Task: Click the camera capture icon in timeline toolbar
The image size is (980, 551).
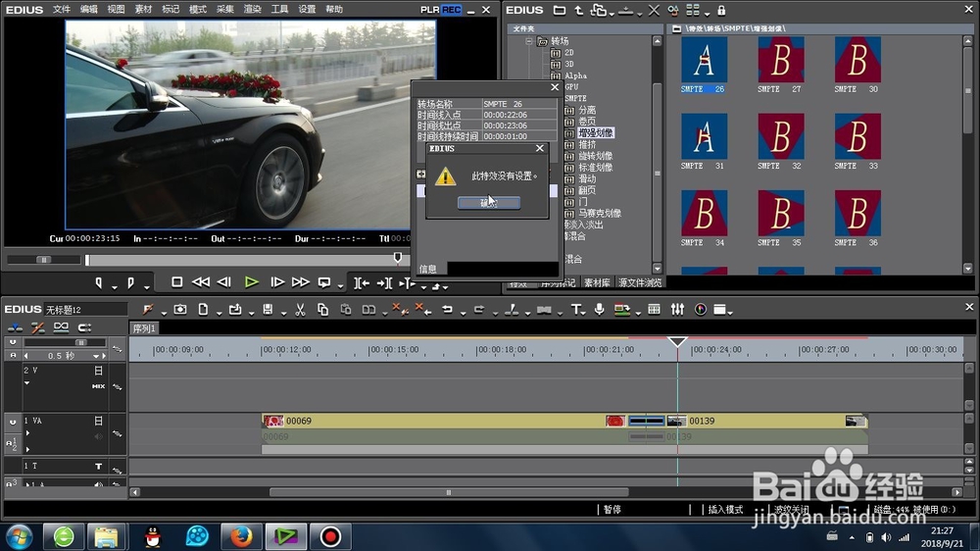Action: pos(180,309)
